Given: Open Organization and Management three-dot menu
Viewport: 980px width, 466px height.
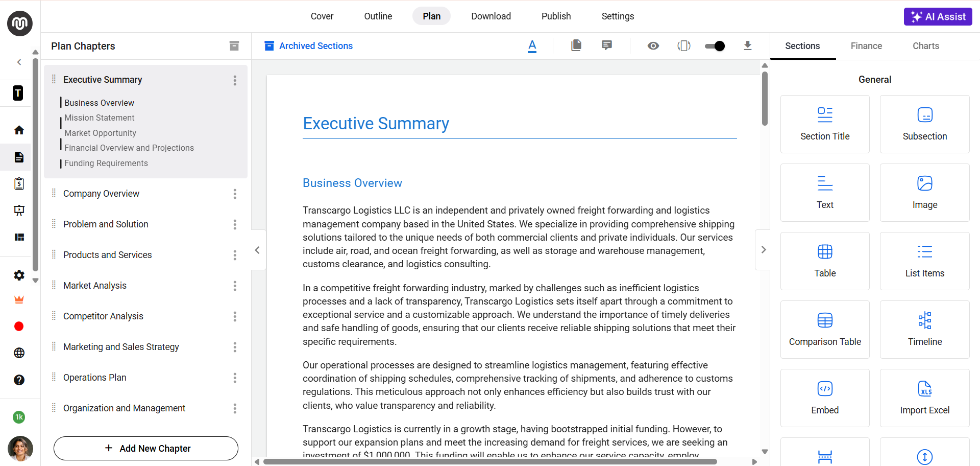Looking at the screenshot, I should point(235,408).
